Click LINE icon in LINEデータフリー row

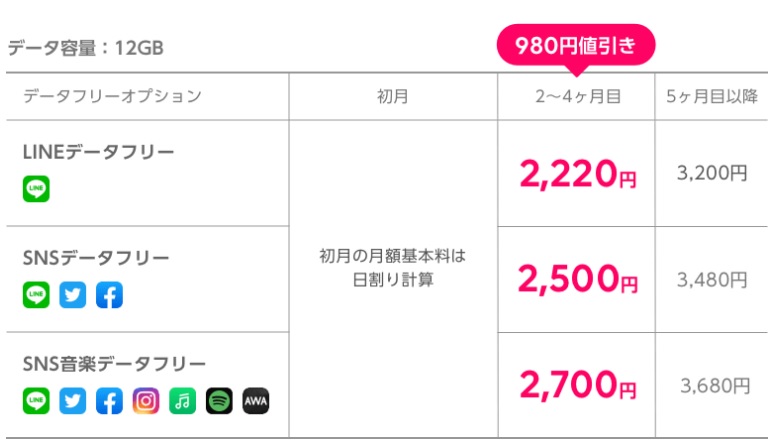(x=36, y=189)
